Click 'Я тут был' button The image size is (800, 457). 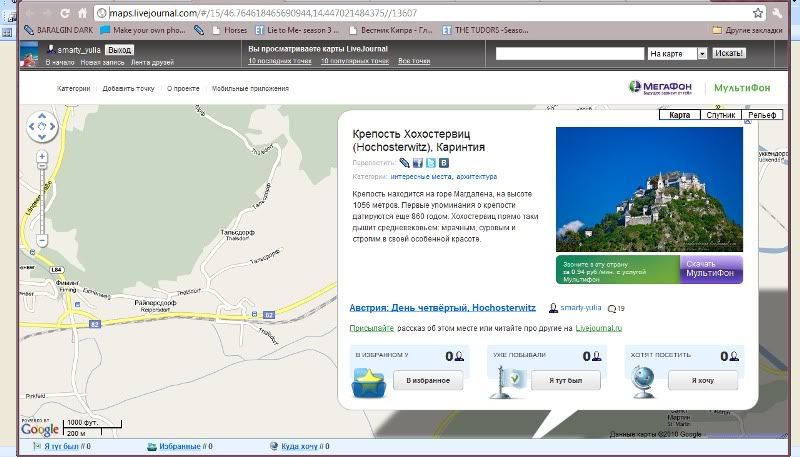coord(565,380)
